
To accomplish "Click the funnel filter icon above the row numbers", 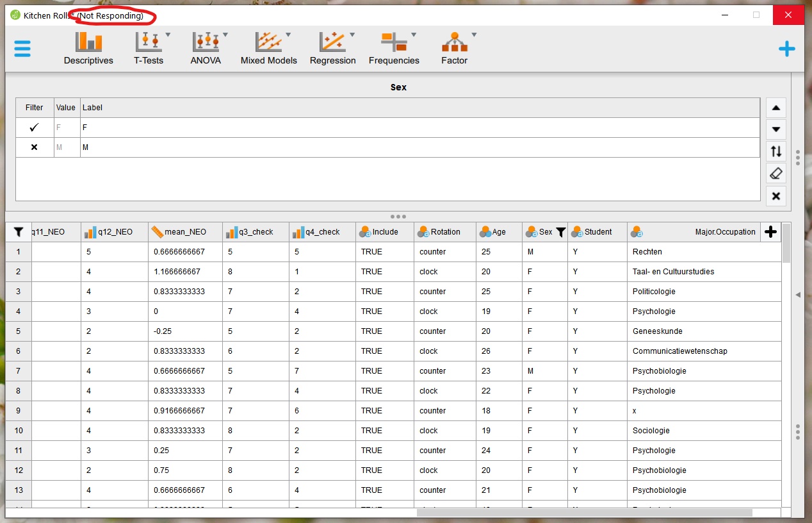I will (18, 231).
